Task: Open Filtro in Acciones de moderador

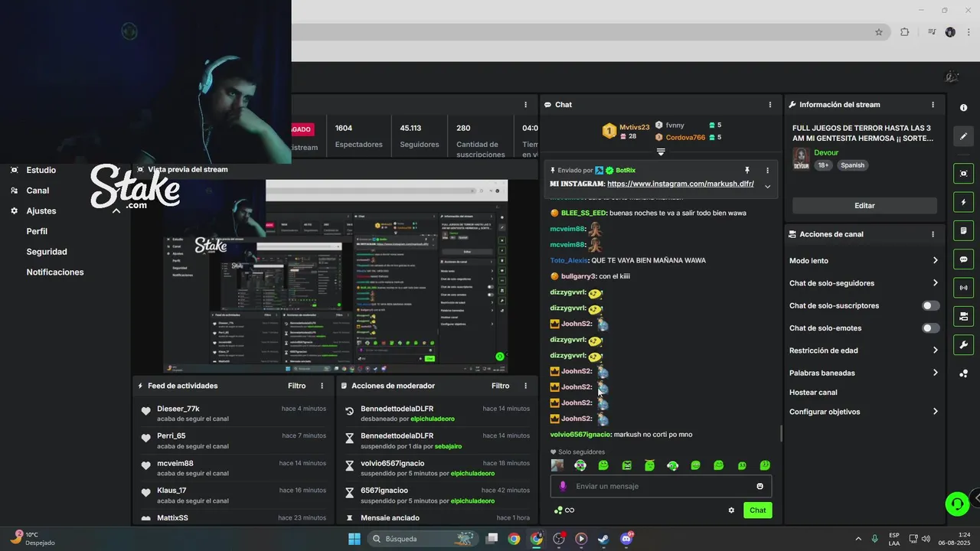Action: click(x=500, y=386)
